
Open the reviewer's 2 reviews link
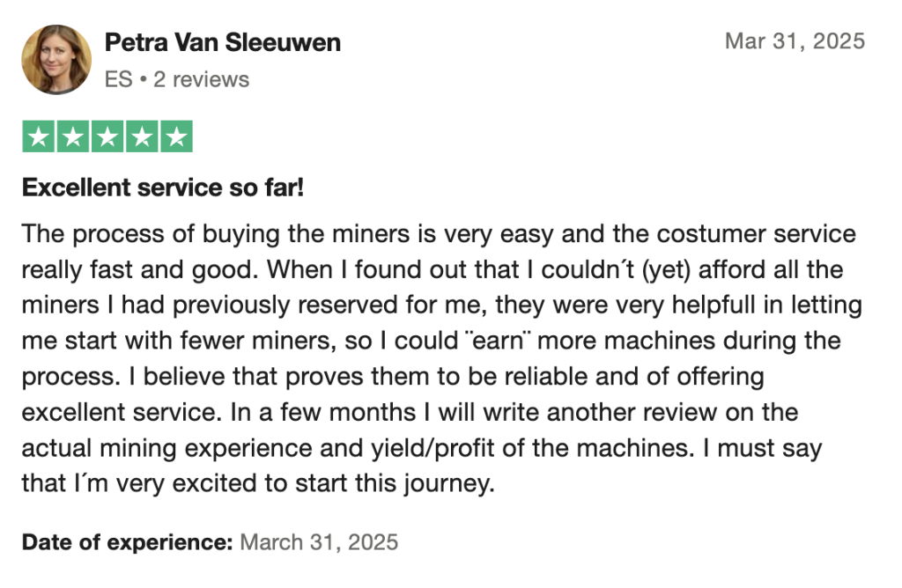click(202, 79)
